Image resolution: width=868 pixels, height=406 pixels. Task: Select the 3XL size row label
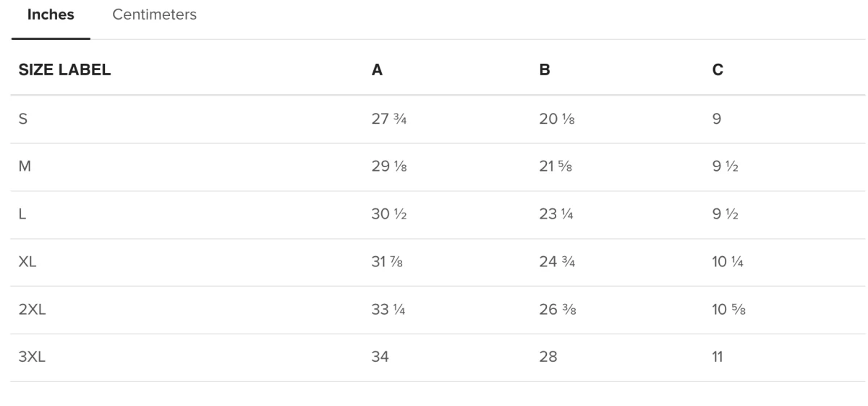pyautogui.click(x=32, y=358)
